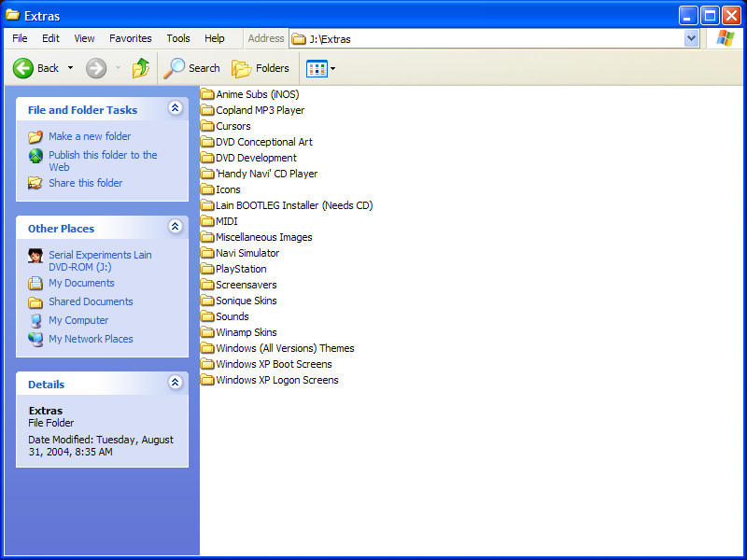Open the Back history dropdown arrow

70,68
